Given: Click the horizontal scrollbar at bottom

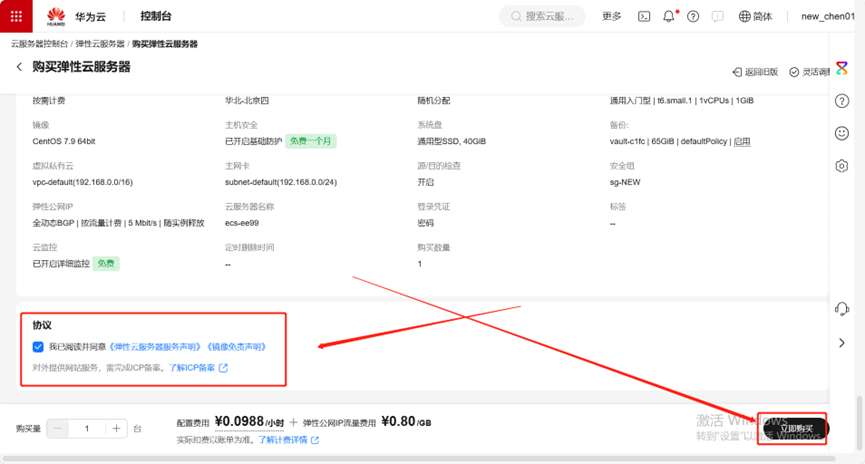Looking at the screenshot, I should click(x=418, y=458).
